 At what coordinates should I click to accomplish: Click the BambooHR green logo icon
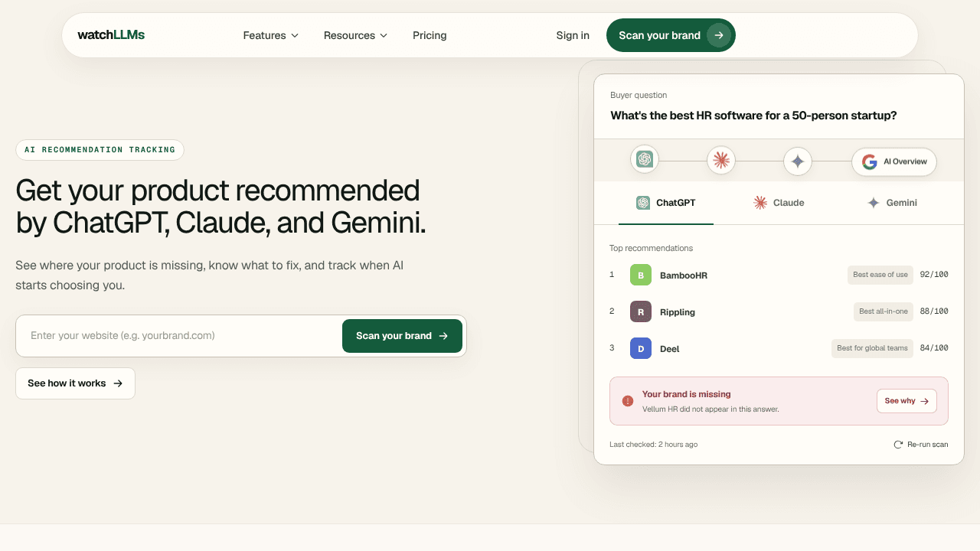click(641, 275)
